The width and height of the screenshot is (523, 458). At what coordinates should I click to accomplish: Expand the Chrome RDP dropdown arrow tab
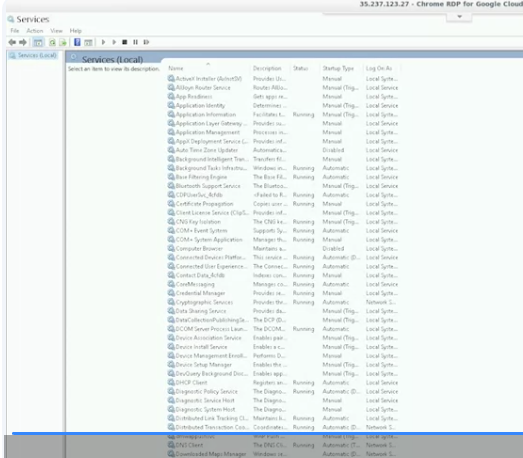click(x=459, y=17)
